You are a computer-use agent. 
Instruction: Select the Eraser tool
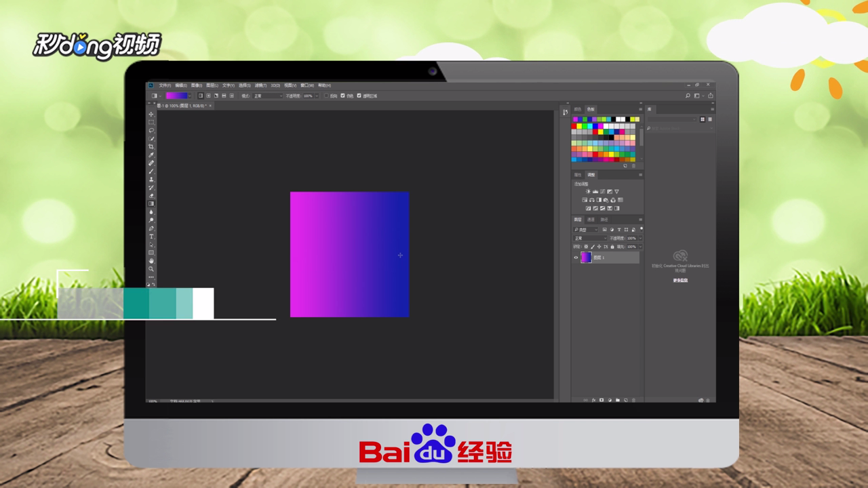point(151,196)
